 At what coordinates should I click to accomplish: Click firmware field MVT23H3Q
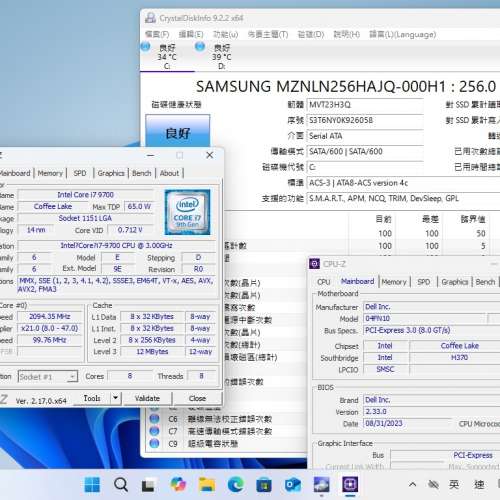(365, 105)
